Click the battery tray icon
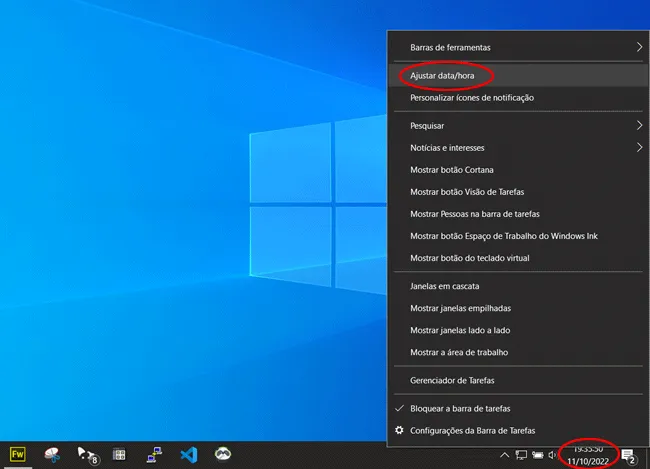 tap(538, 455)
